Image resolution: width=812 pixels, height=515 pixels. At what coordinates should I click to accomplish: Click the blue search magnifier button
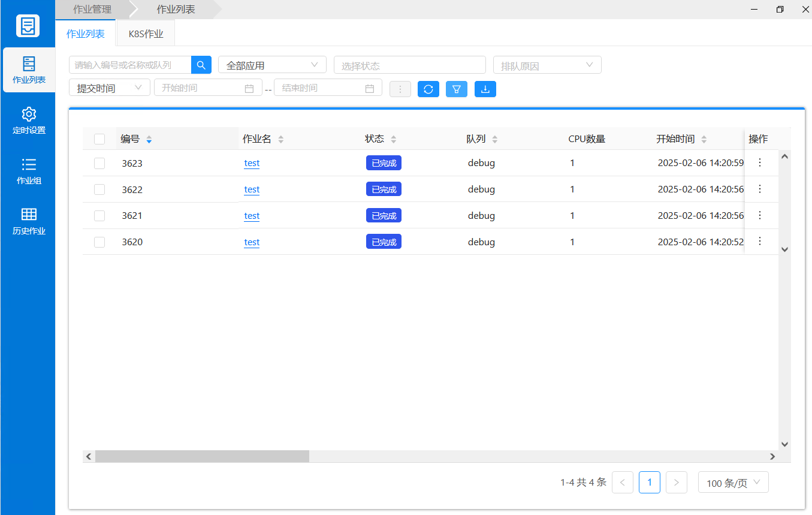coord(201,65)
